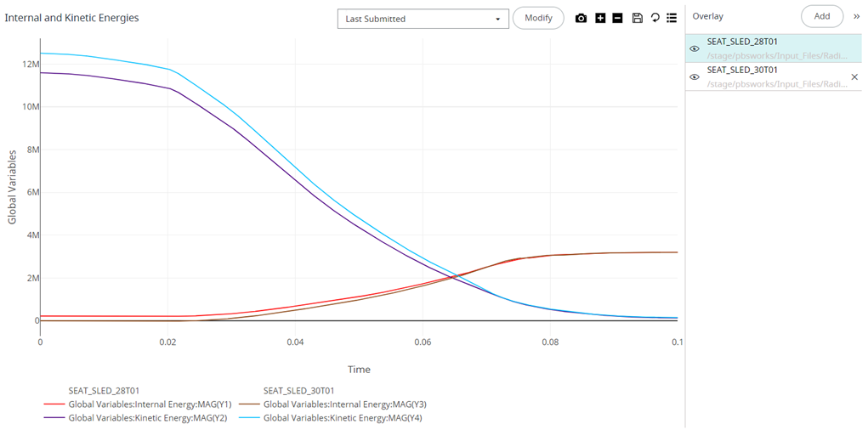
Task: Click the zoom out minus icon
Action: [617, 18]
